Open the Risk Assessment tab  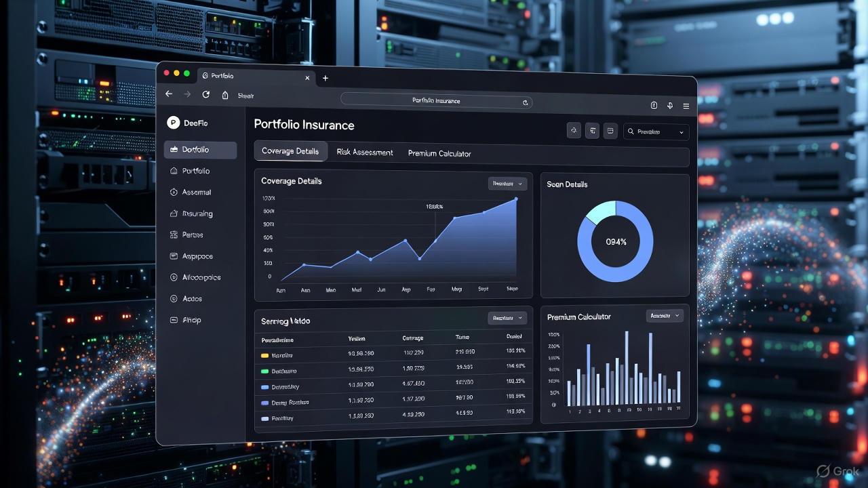click(x=365, y=152)
